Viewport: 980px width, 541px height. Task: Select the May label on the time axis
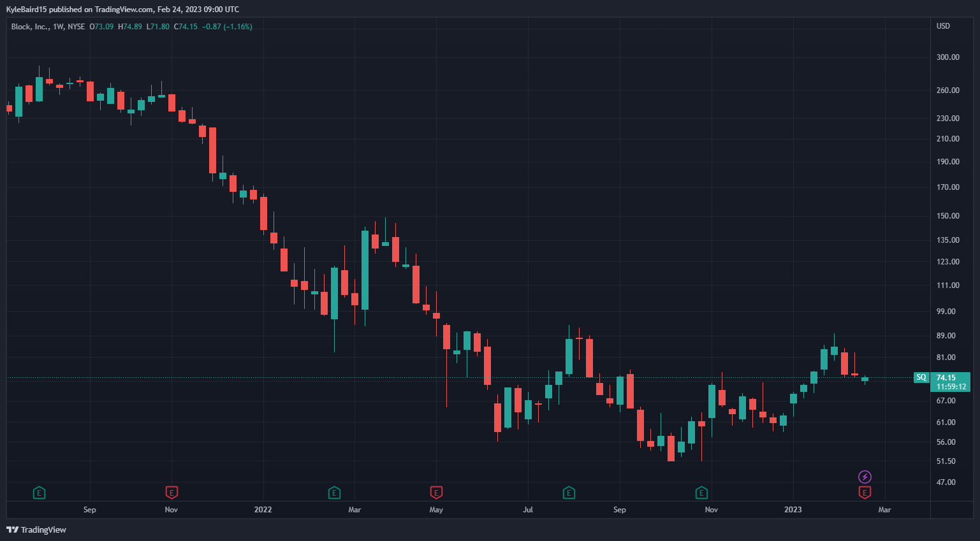coord(436,510)
